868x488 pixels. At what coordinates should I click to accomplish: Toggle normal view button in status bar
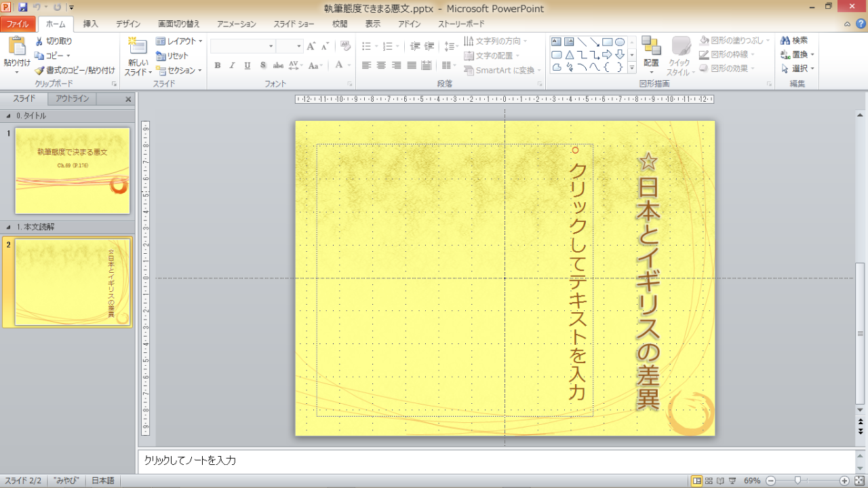[696, 481]
